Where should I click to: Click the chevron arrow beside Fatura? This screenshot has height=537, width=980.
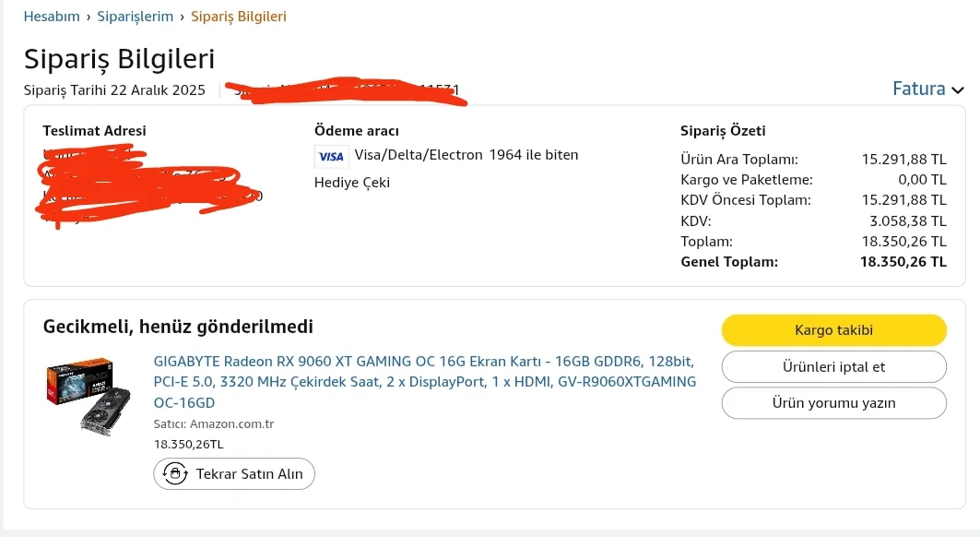coord(958,89)
